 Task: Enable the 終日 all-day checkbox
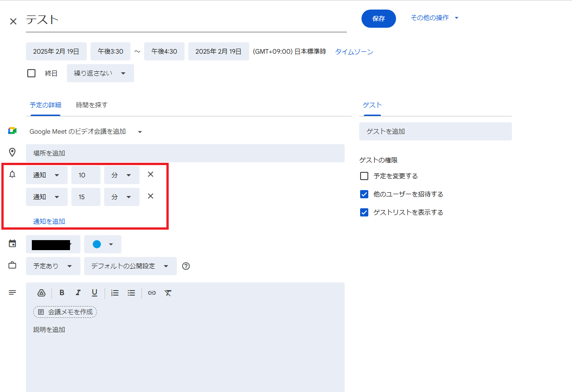(31, 73)
